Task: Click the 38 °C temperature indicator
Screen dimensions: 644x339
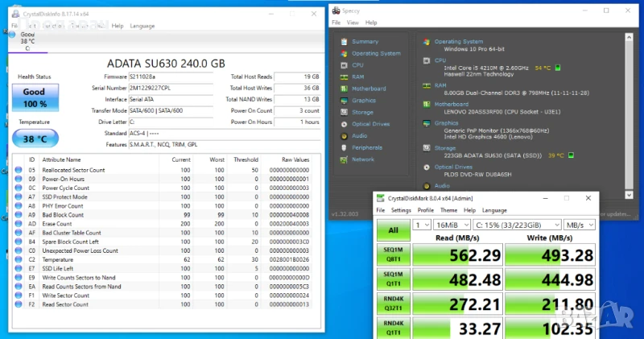Action: coord(34,138)
